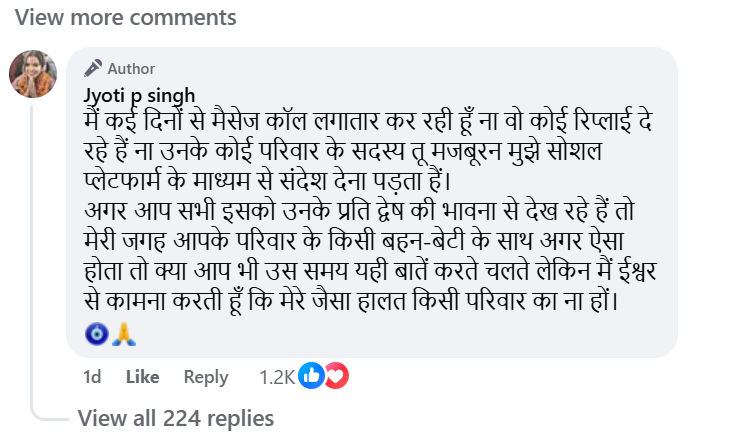Load more with View more comments
Screen dimensions: 736x436
[127, 17]
